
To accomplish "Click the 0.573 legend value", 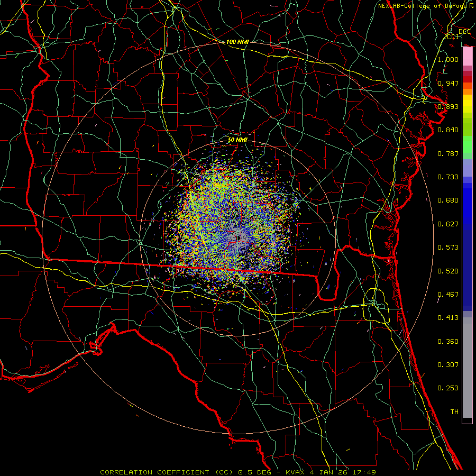I will 448,248.
